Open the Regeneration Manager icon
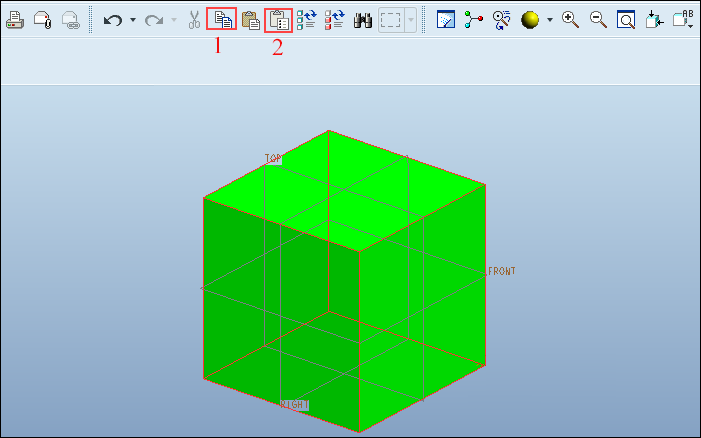The image size is (701, 438). 335,20
